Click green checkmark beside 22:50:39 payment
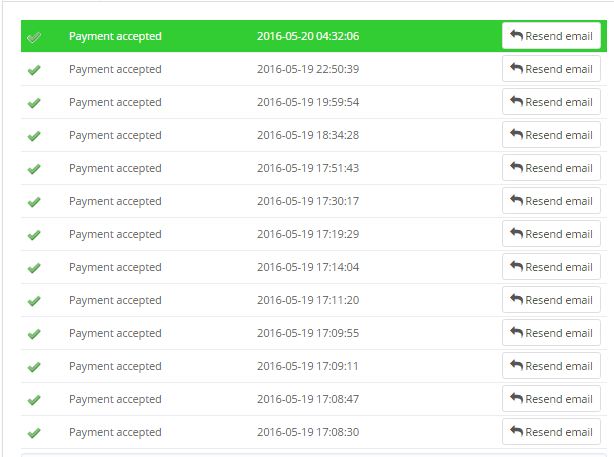Screen dimensions: 614x457 coord(34,70)
